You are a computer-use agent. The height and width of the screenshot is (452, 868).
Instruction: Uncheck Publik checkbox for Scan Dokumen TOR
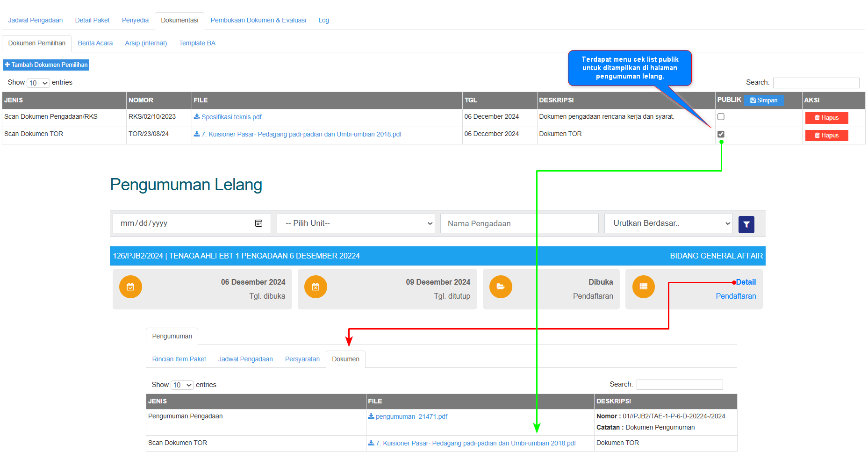point(721,134)
